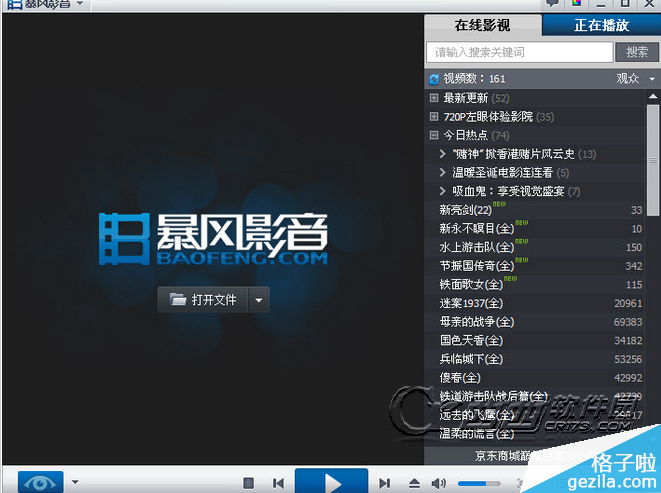Start playback with the large play button

pos(331,482)
